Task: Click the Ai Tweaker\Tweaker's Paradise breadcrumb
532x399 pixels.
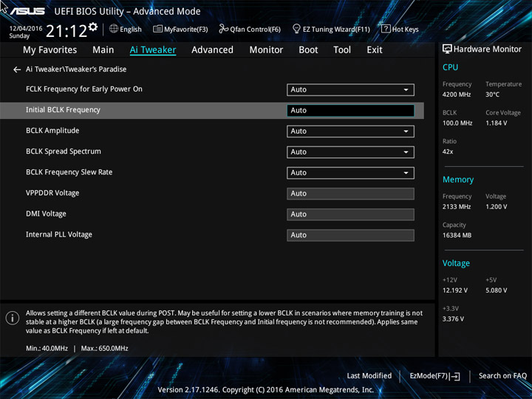Action: point(76,69)
